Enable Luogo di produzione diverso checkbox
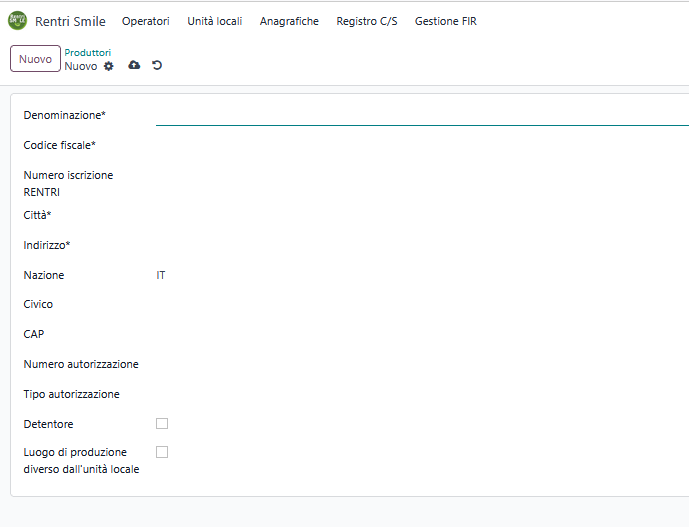The width and height of the screenshot is (689, 527). tap(162, 452)
